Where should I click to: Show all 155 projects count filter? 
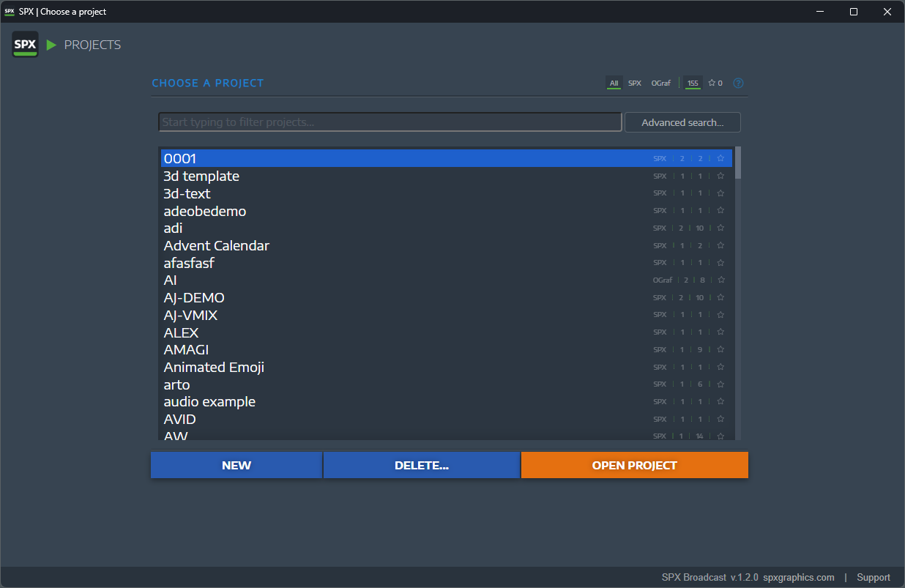coord(693,83)
